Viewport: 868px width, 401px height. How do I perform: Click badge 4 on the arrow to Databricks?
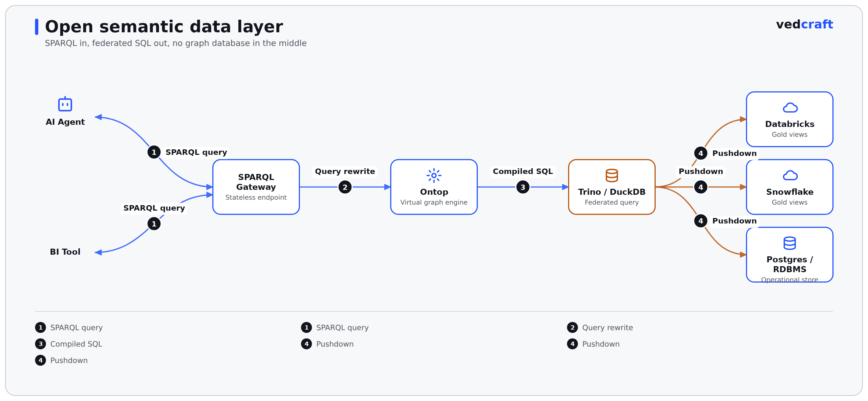pos(701,153)
